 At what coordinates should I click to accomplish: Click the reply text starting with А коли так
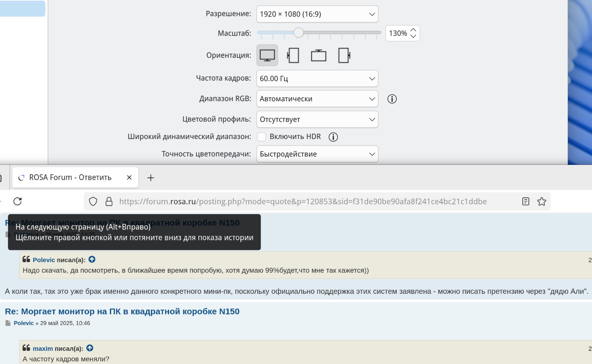pos(297,291)
